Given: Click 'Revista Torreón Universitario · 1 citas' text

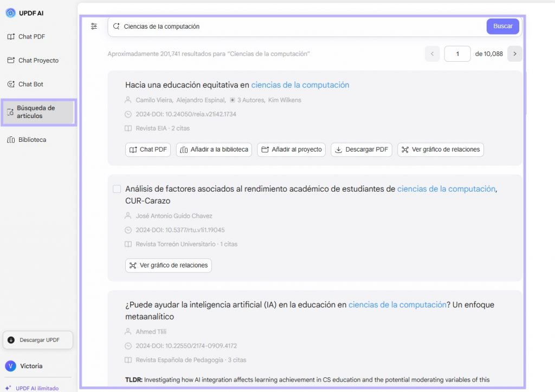Looking at the screenshot, I should point(186,244).
